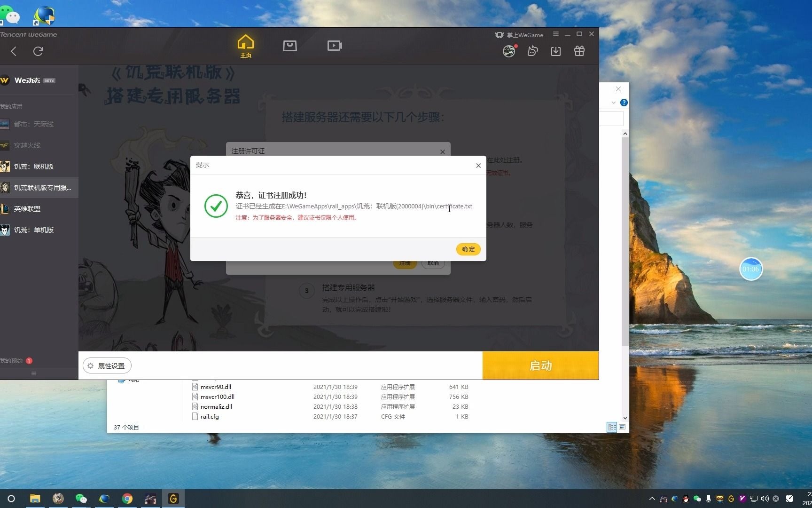Click the WeGame refresh icon

click(38, 51)
